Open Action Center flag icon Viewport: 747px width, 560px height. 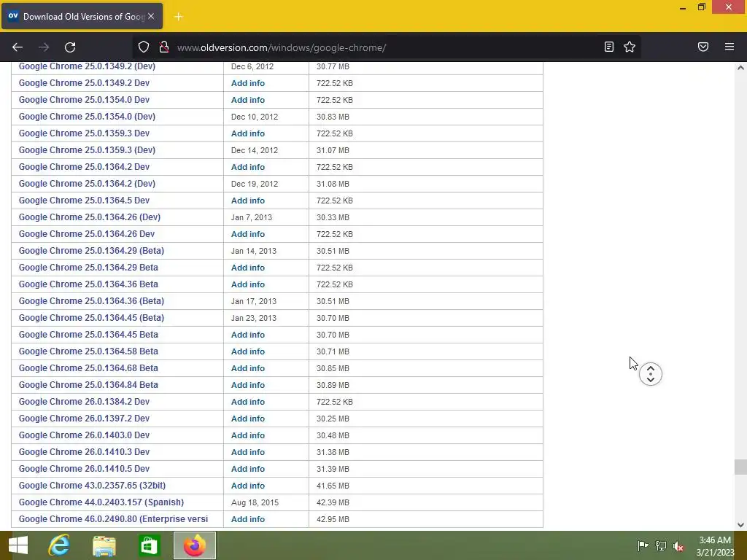(643, 545)
